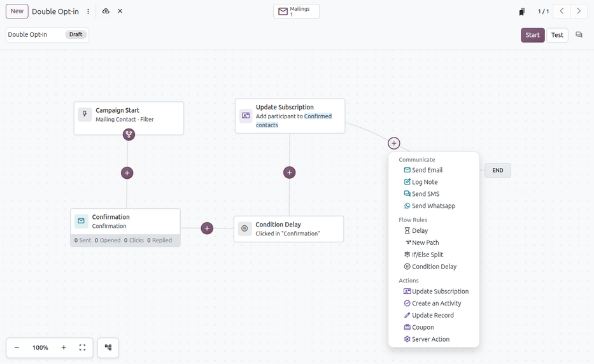Click the Update Subscription contact icon
Screen dimensions: 594x364
[246, 116]
